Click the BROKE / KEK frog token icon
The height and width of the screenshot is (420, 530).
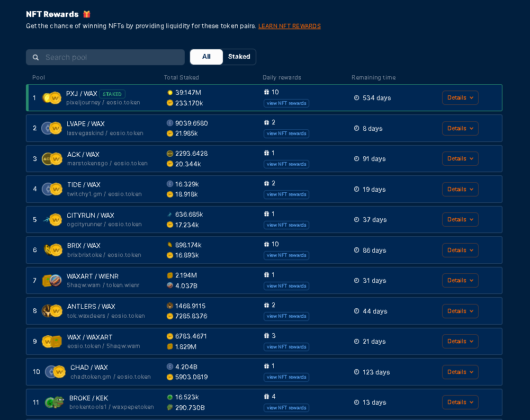pyautogui.click(x=54, y=403)
